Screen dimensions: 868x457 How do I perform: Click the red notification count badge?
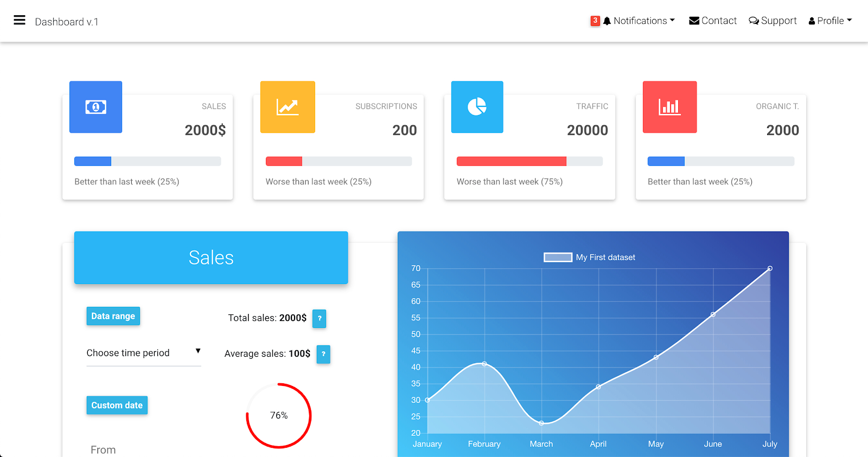[x=595, y=21]
